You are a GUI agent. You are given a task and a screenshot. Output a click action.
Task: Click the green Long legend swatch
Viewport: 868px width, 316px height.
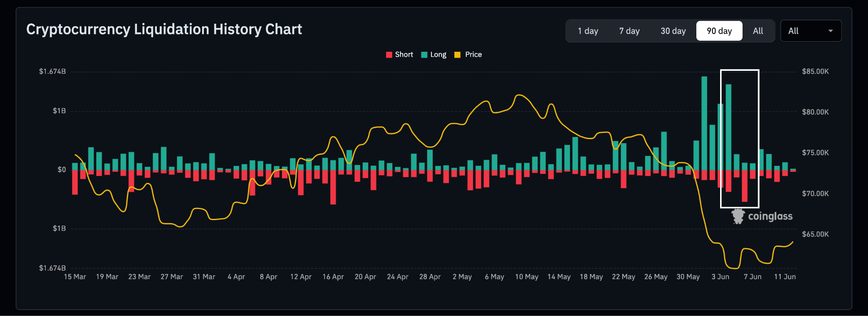click(424, 55)
